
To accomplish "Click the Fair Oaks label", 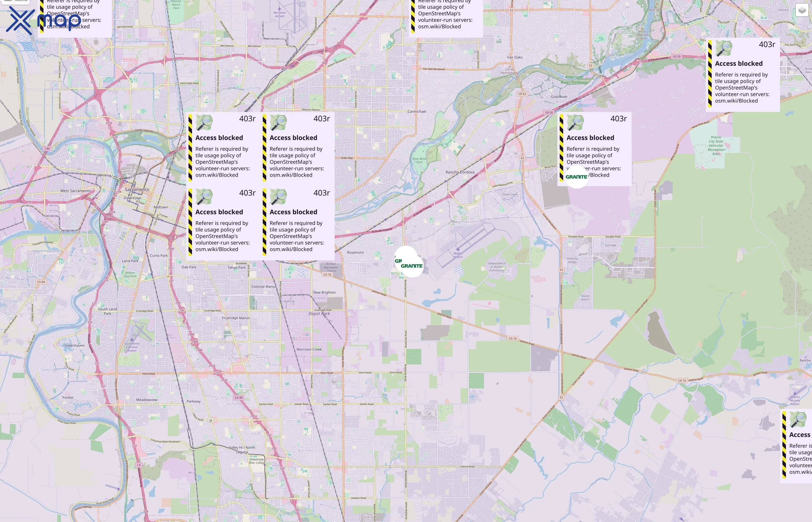I will point(515,57).
